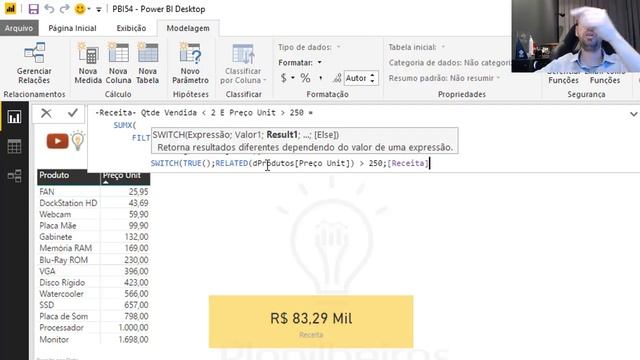Click the smiley feedback icon
Screen dimensions: 640x360
pyautogui.click(x=80, y=9)
